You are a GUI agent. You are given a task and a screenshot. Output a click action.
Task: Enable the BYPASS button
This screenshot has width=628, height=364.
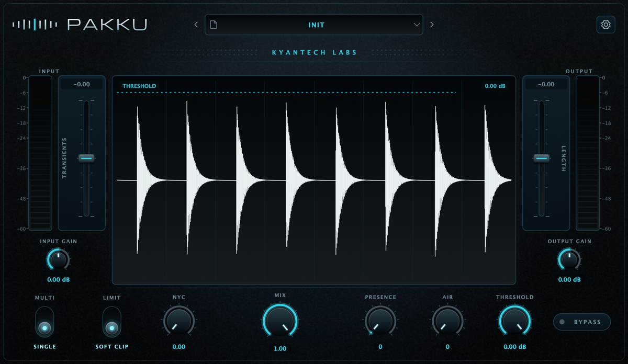[x=582, y=322]
